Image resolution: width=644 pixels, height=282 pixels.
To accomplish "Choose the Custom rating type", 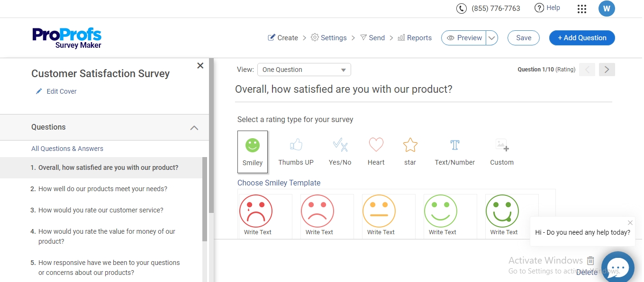I will [x=501, y=150].
